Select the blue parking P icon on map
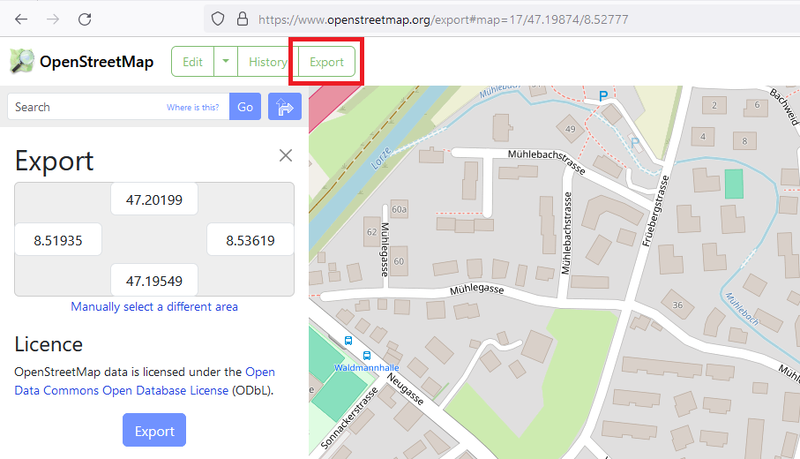 pos(603,95)
